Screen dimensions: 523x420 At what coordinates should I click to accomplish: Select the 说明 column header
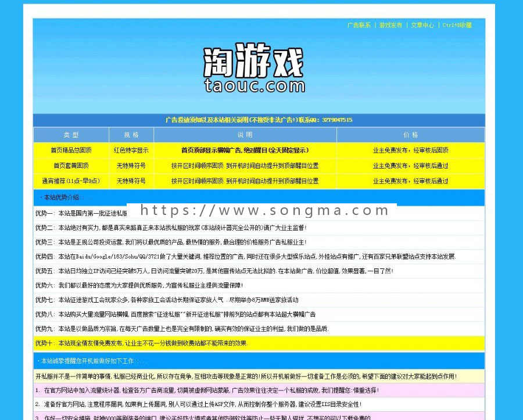(245, 135)
